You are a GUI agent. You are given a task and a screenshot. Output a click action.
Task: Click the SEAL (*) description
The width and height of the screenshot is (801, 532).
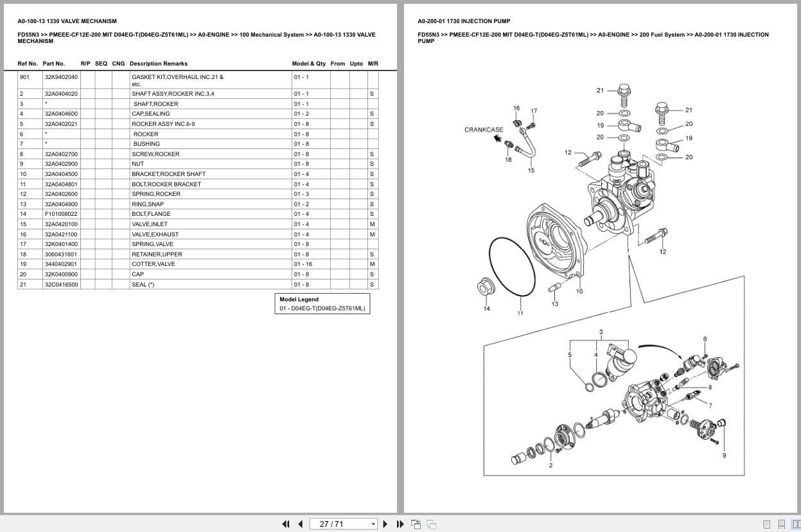(143, 285)
